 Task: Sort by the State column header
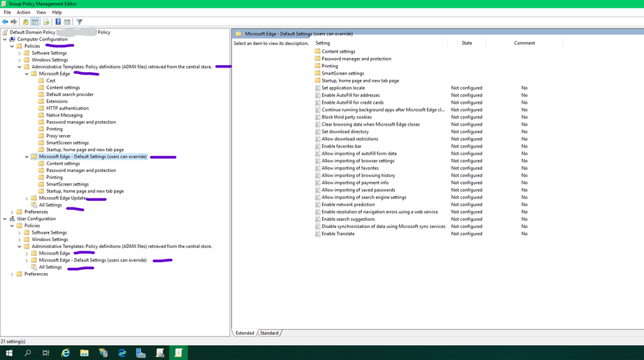pyautogui.click(x=467, y=43)
